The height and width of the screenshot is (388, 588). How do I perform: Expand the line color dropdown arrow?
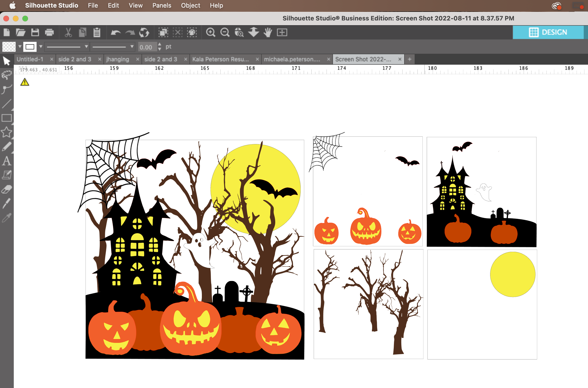pos(41,47)
